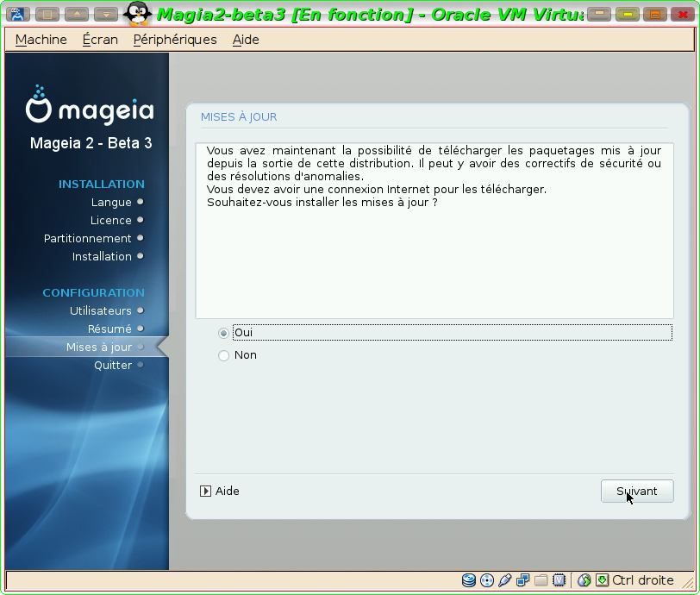Screen dimensions: 700x595
Task: Click the Licence step in sidebar
Action: pos(110,220)
